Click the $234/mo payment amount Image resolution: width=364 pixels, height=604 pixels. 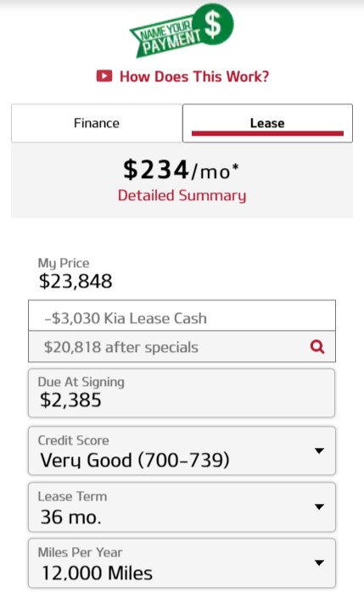pyautogui.click(x=181, y=170)
